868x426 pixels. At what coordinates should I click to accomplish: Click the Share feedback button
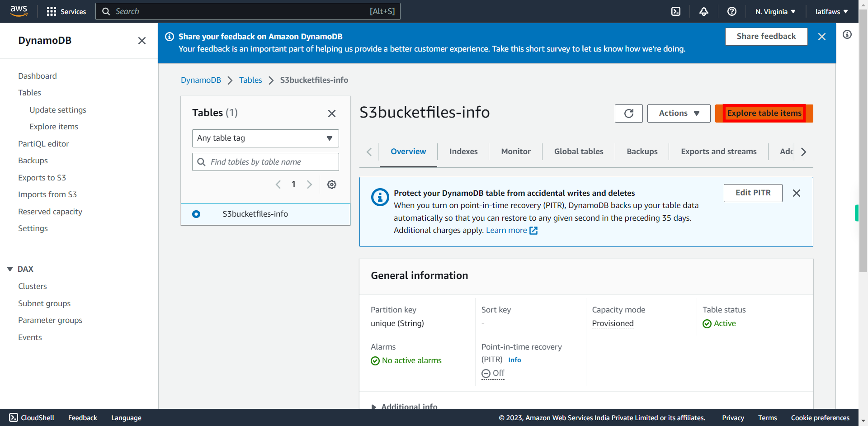(x=766, y=37)
